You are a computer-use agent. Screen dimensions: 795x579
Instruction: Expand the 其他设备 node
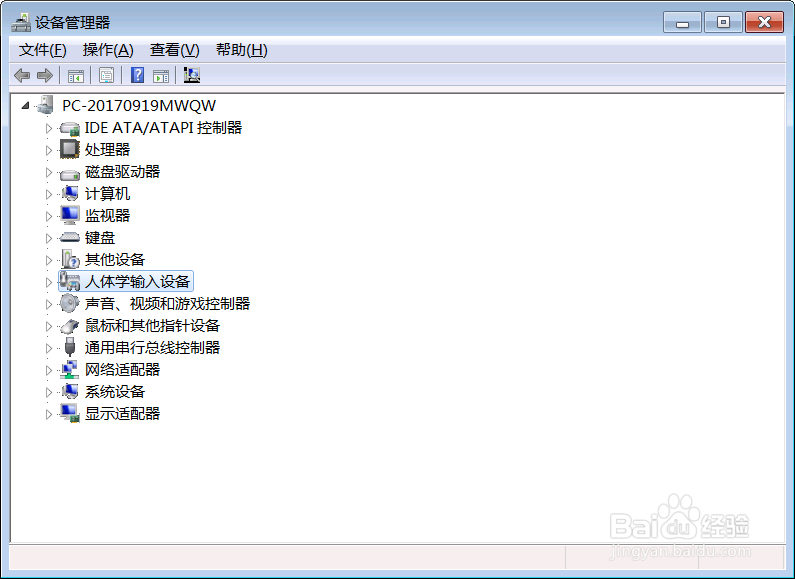pos(49,260)
